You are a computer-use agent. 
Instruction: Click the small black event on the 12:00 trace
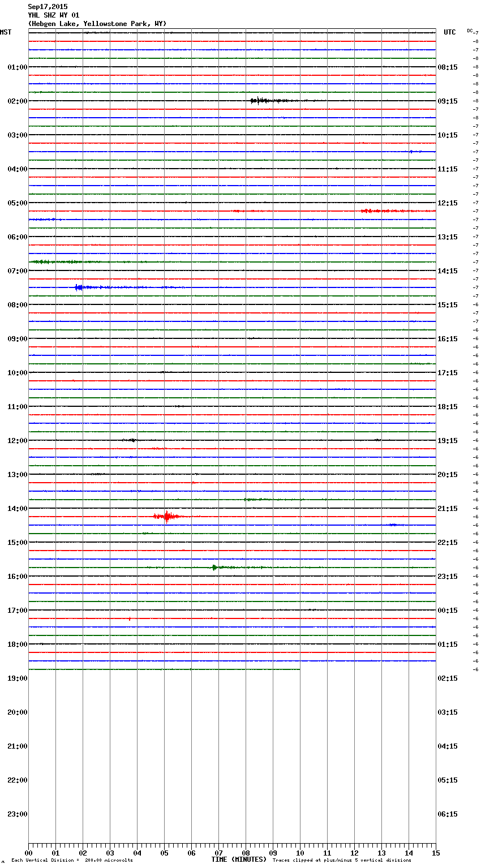click(130, 440)
